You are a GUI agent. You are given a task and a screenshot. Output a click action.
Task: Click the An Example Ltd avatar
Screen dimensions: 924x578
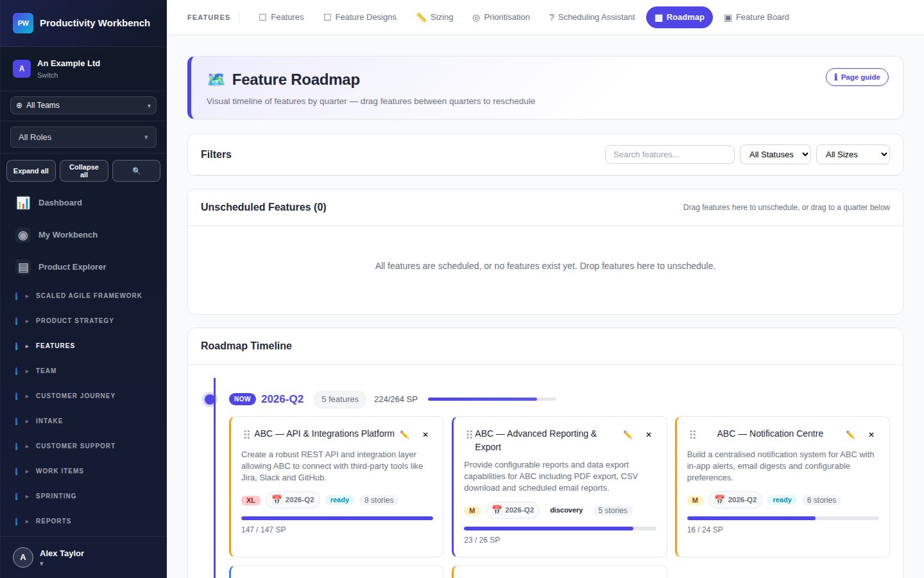[22, 69]
